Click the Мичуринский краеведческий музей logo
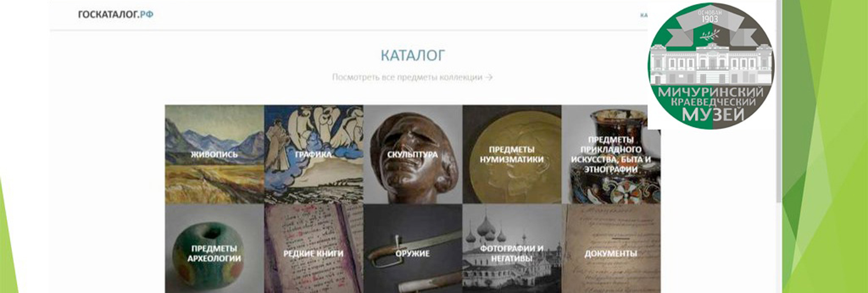868x293 pixels. [711, 66]
